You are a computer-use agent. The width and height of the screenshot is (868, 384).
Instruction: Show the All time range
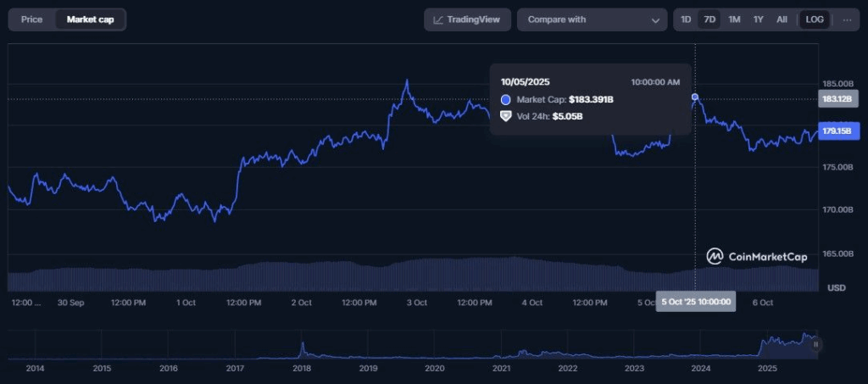[782, 19]
